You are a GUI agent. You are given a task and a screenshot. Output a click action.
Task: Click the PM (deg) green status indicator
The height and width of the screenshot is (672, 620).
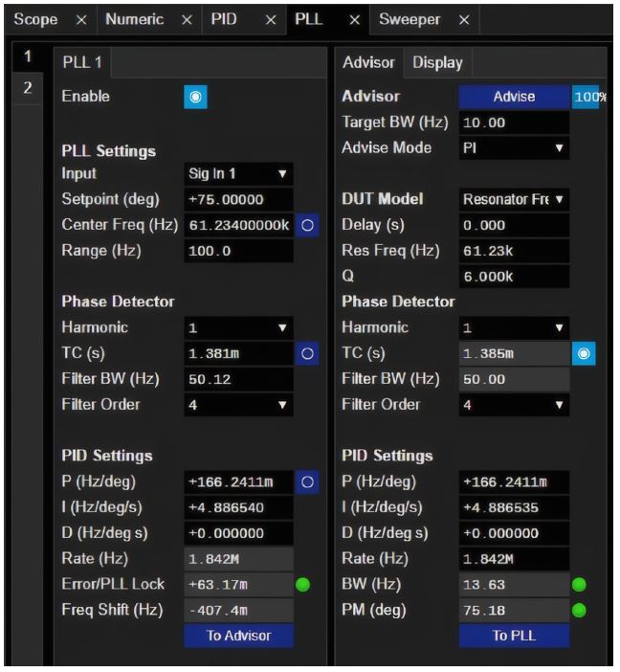579,611
